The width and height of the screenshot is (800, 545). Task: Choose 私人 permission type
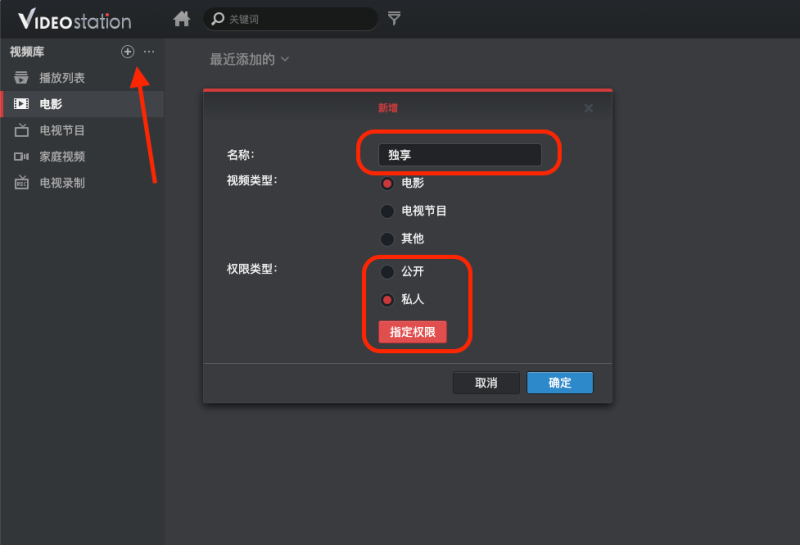click(387, 300)
